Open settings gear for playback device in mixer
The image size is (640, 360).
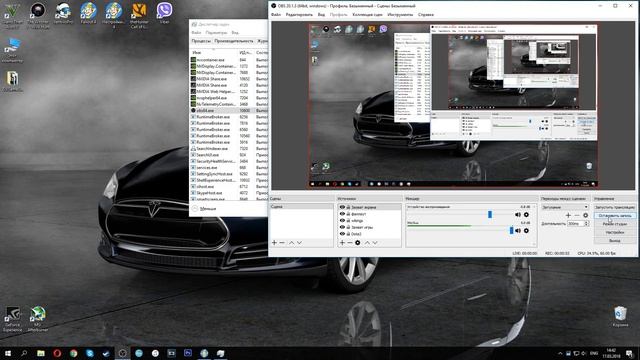[x=526, y=215]
